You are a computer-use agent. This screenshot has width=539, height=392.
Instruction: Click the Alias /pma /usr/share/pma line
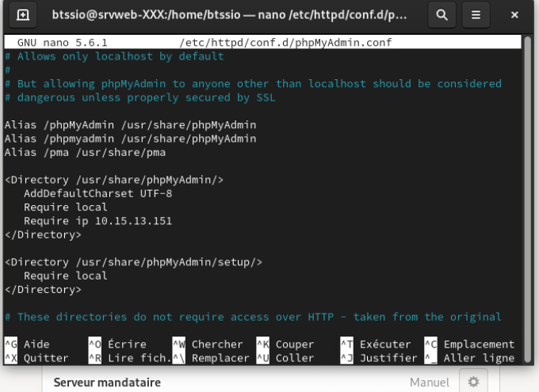pos(85,152)
